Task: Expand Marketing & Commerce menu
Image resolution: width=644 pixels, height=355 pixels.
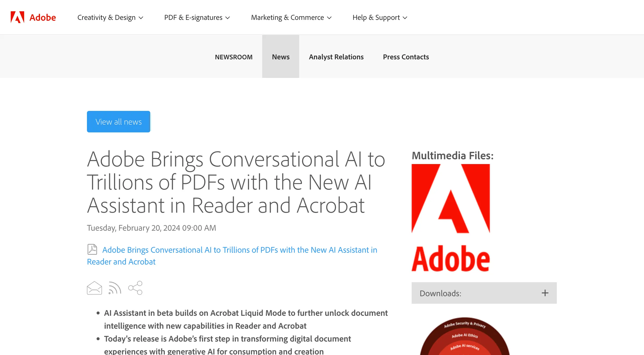Action: (291, 17)
